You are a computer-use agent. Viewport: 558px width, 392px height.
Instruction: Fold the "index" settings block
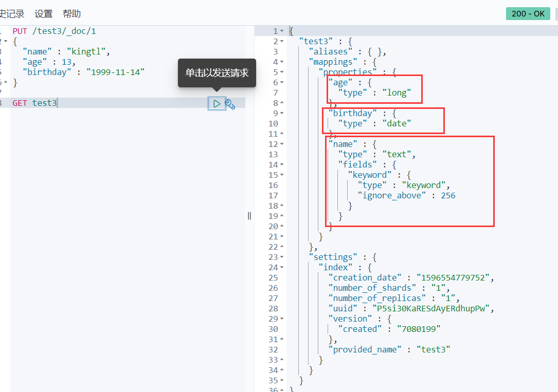tap(282, 267)
